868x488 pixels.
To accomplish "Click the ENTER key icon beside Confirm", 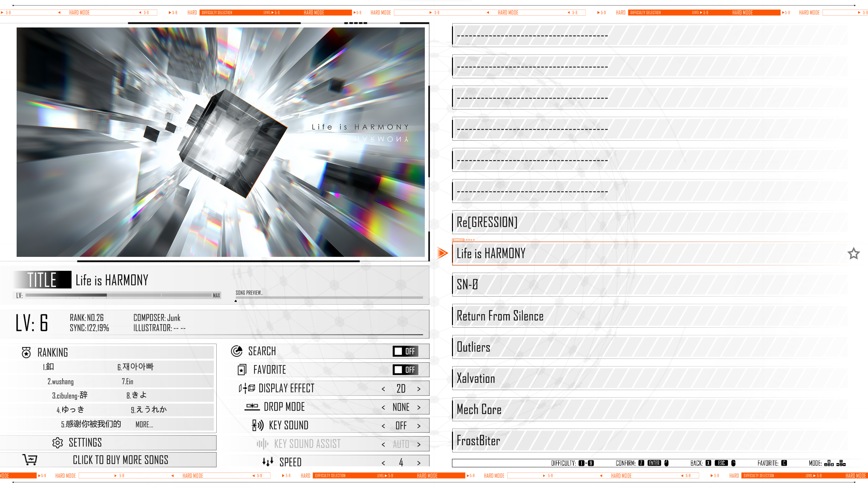I will point(654,463).
